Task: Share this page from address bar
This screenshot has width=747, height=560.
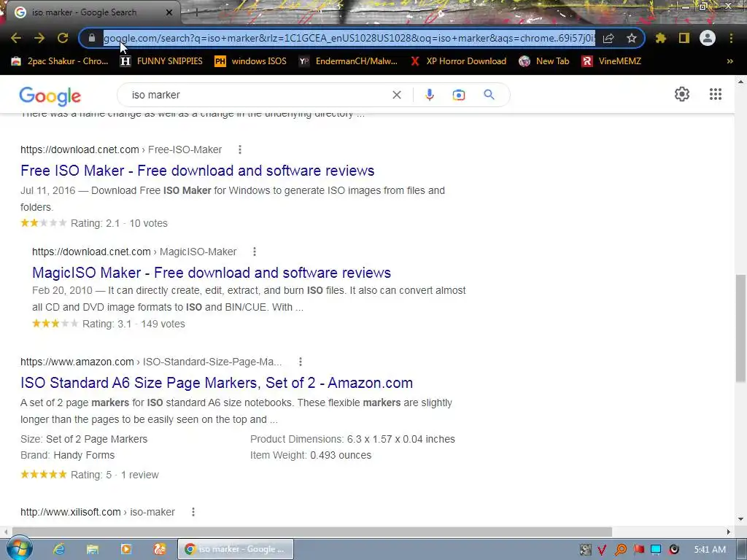Action: [x=608, y=38]
